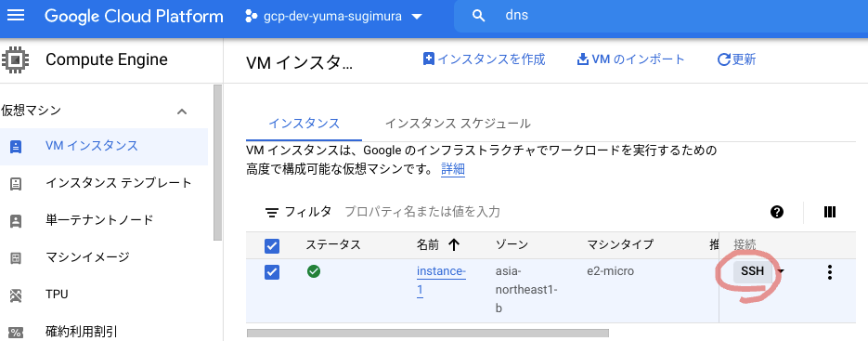Open the SSH options dropdown arrow
Viewport: 868px width, 341px height.
(781, 271)
